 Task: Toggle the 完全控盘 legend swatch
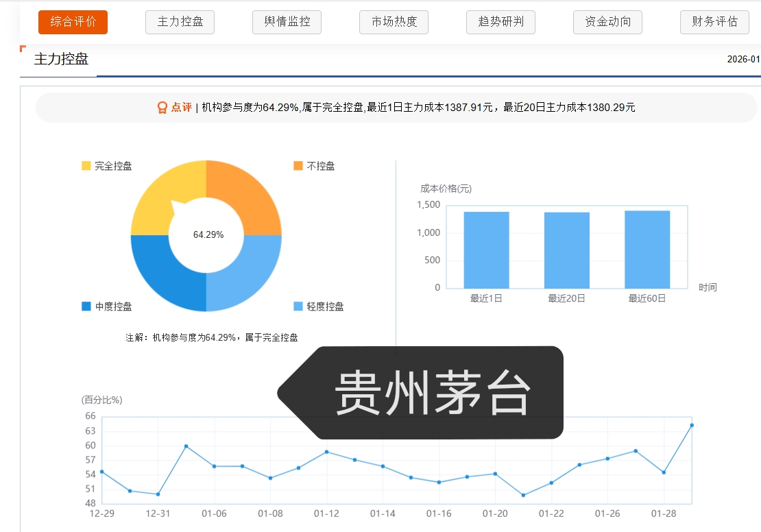[86, 166]
